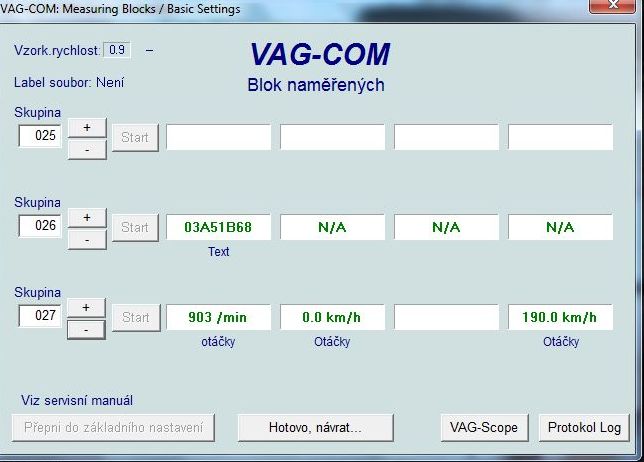Viewport: 644px width, 462px height.
Task: Select the 03A51B68 value in group 026
Action: (218, 227)
